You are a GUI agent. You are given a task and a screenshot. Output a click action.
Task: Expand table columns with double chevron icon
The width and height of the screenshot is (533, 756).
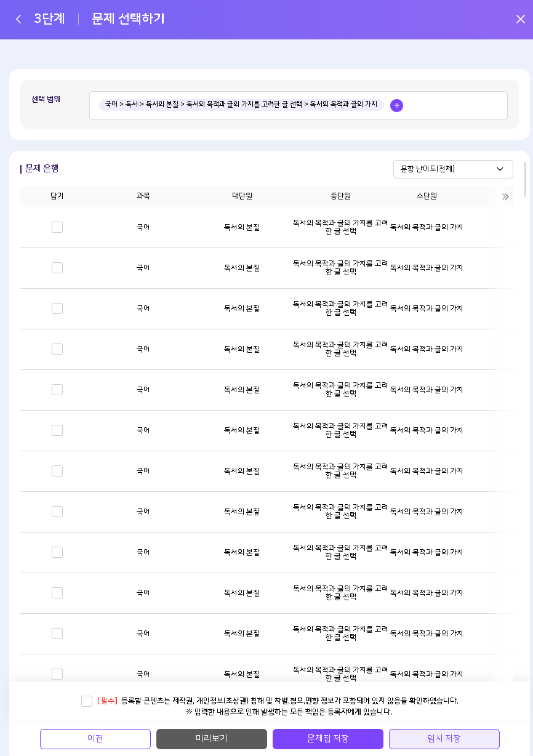tap(505, 196)
